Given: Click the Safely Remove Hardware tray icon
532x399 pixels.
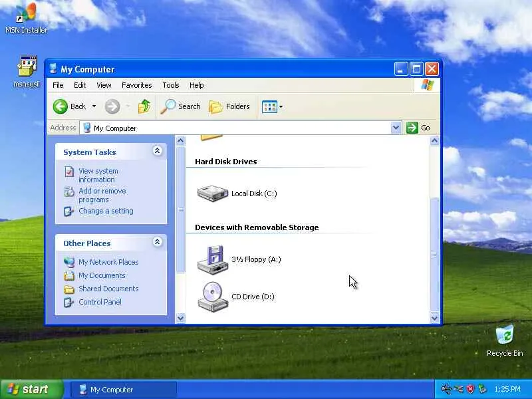Looking at the screenshot, I should (x=482, y=389).
